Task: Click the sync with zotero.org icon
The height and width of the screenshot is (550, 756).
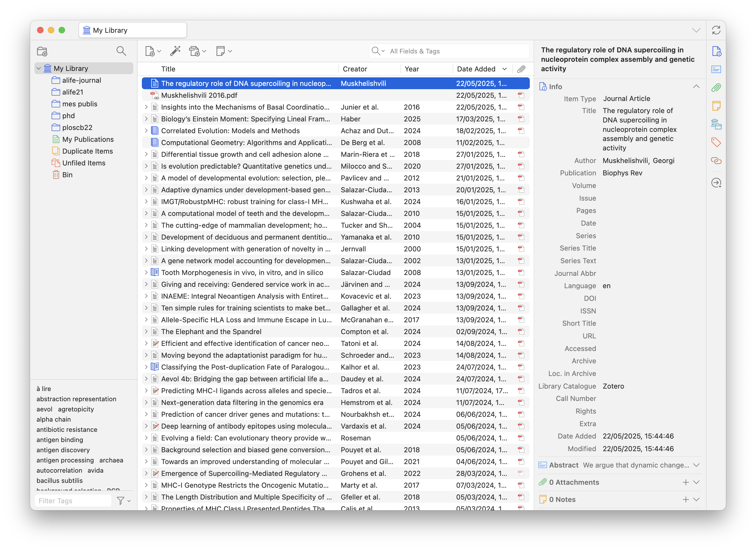Action: pyautogui.click(x=716, y=30)
